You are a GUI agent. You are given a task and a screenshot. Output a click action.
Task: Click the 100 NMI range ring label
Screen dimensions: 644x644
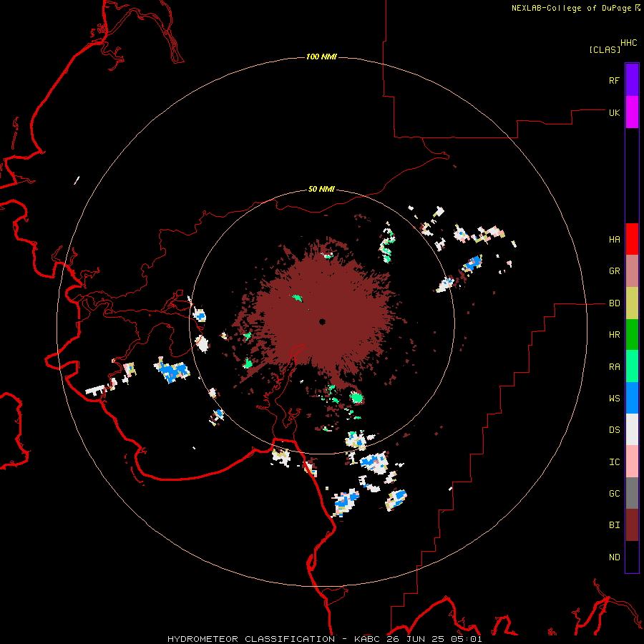[321, 57]
